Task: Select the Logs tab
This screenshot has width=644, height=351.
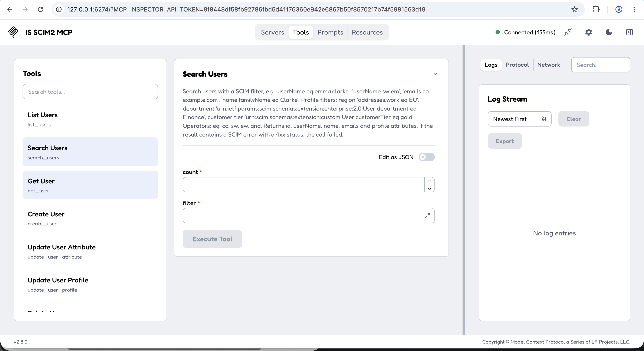Action: tap(491, 65)
